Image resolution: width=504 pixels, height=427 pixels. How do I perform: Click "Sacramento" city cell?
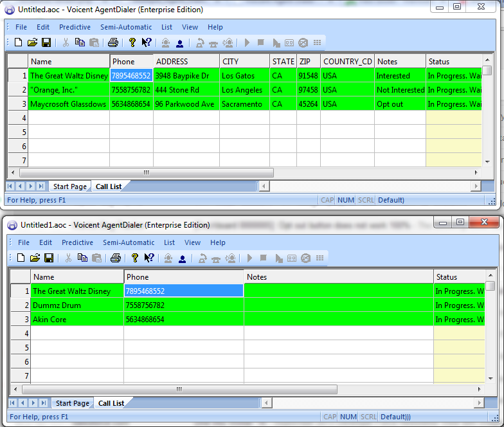click(244, 104)
